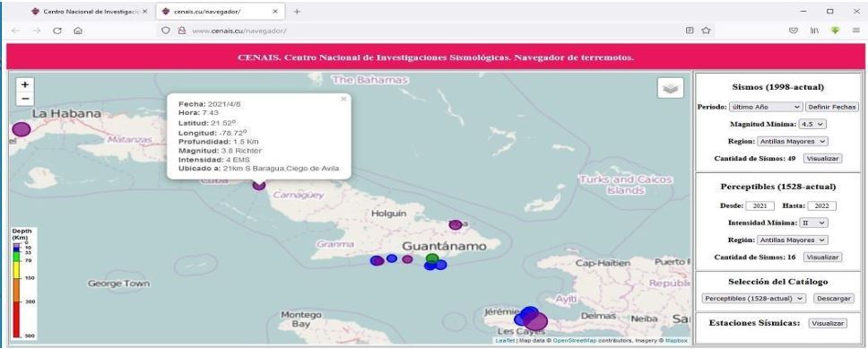Click the Holguín map label
This screenshot has height=349, width=868.
(389, 214)
